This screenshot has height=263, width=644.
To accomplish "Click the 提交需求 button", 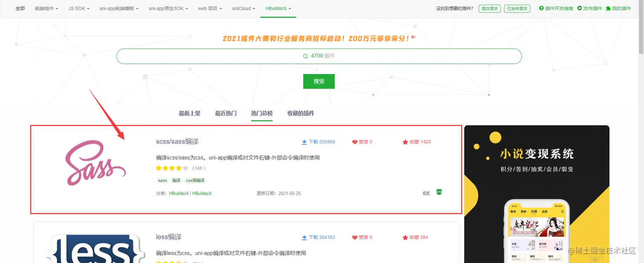I will (x=489, y=8).
